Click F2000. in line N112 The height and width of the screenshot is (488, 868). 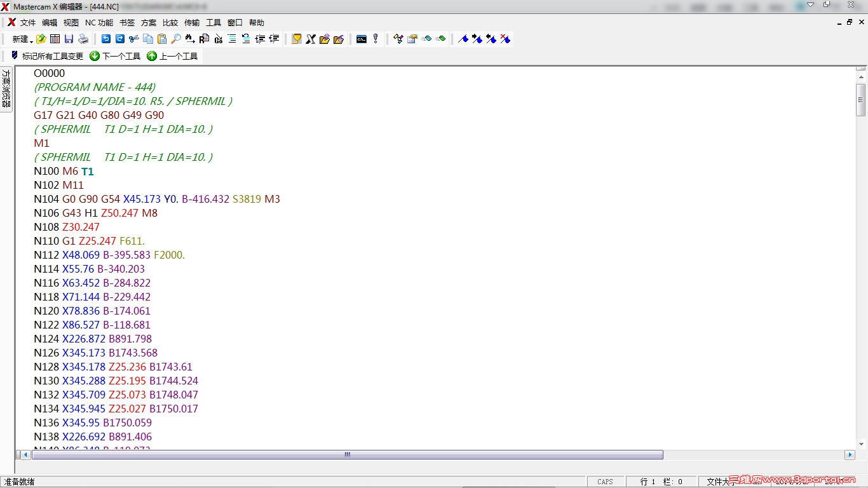click(169, 255)
